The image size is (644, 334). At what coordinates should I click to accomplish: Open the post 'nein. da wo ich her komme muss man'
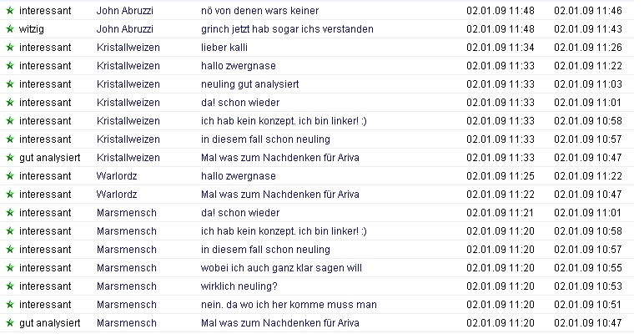coord(289,305)
